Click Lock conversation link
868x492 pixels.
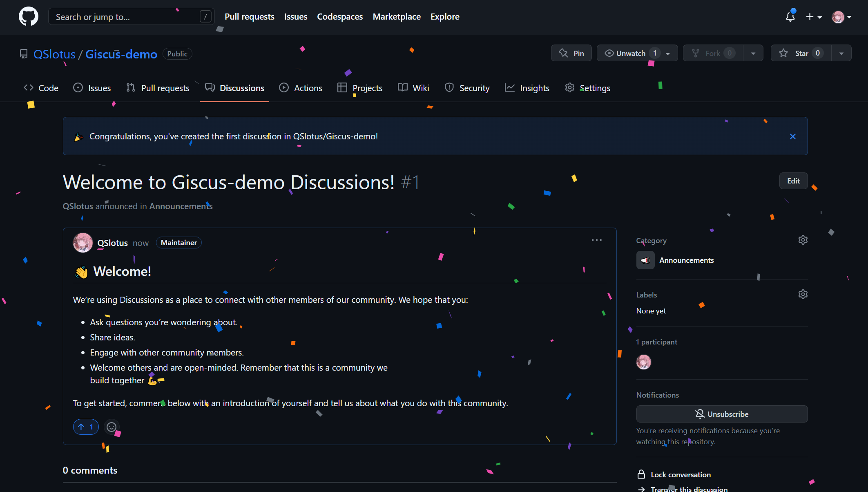[680, 475]
